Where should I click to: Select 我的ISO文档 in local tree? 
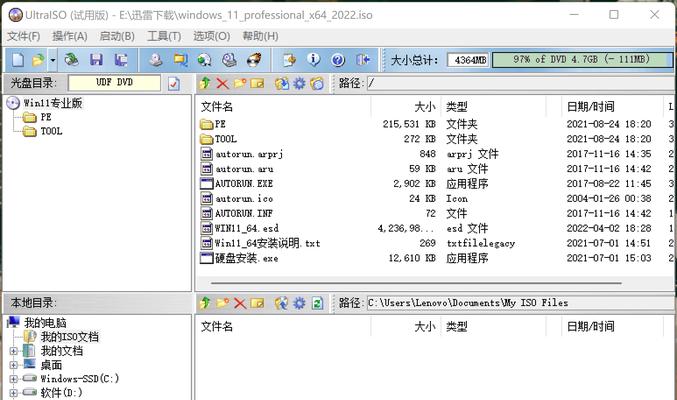point(70,337)
